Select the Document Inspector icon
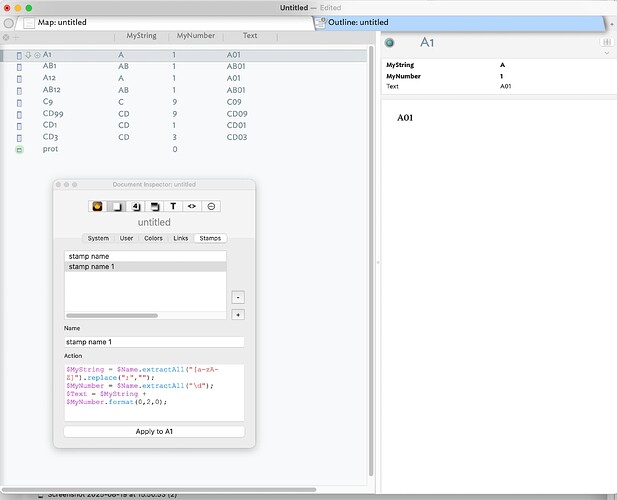The width and height of the screenshot is (617, 500). pos(116,206)
